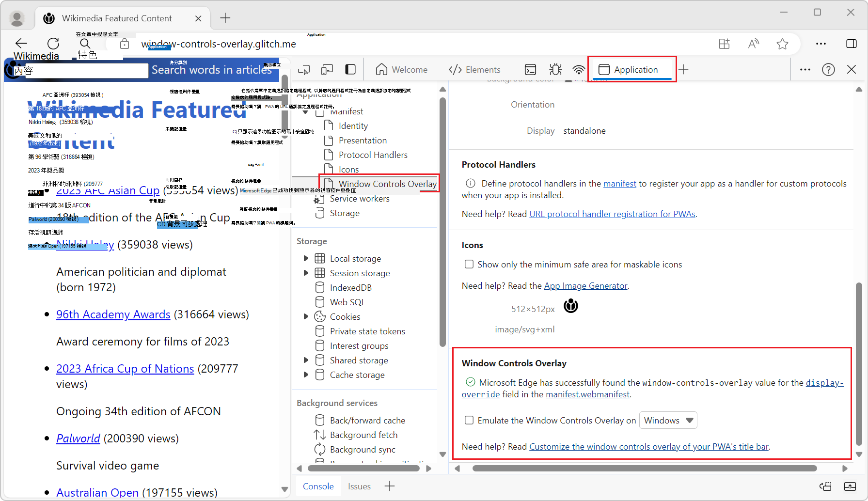Open the 2023 Africa Cup of Nations link
This screenshot has width=868, height=501.
pos(125,369)
